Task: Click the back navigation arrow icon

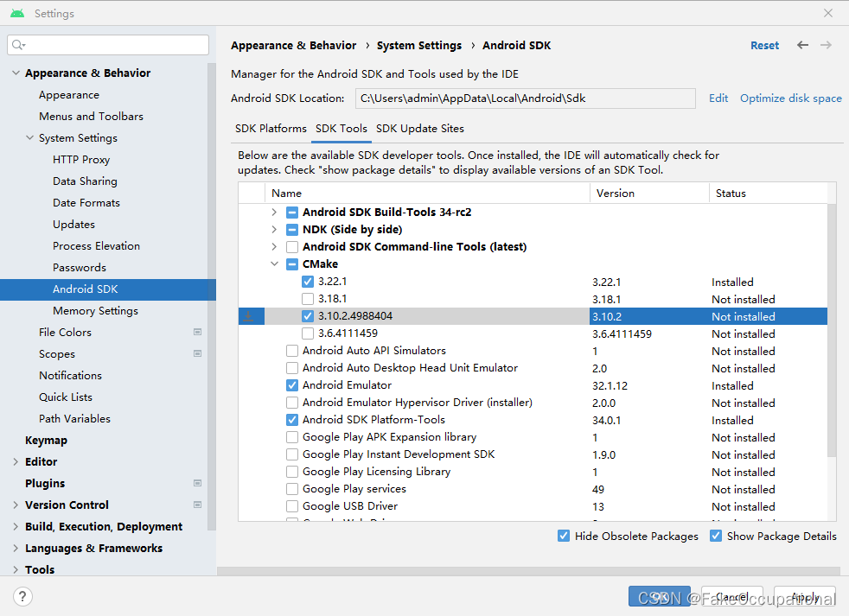Action: 802,45
